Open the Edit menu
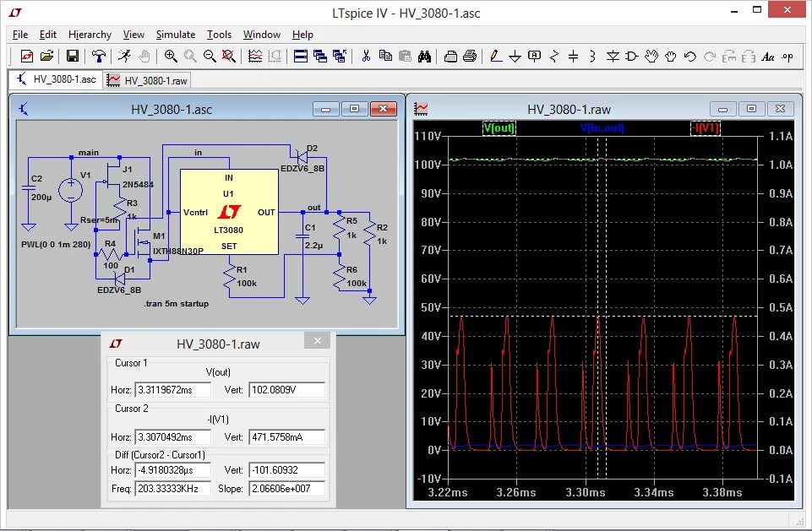Screen dimensions: 812x531 tap(47, 34)
